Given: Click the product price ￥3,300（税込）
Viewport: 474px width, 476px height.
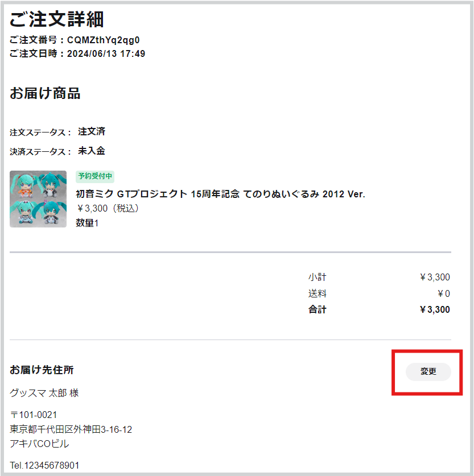Looking at the screenshot, I should click(108, 209).
